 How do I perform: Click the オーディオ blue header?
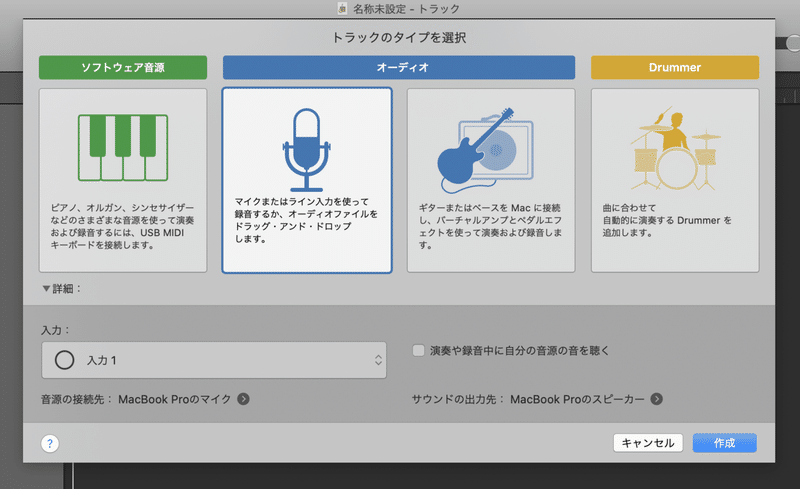[399, 67]
